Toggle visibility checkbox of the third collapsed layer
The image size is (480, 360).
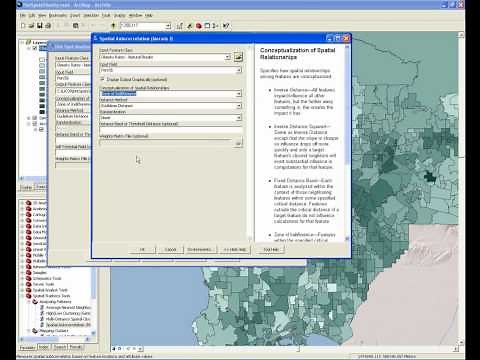point(35,124)
